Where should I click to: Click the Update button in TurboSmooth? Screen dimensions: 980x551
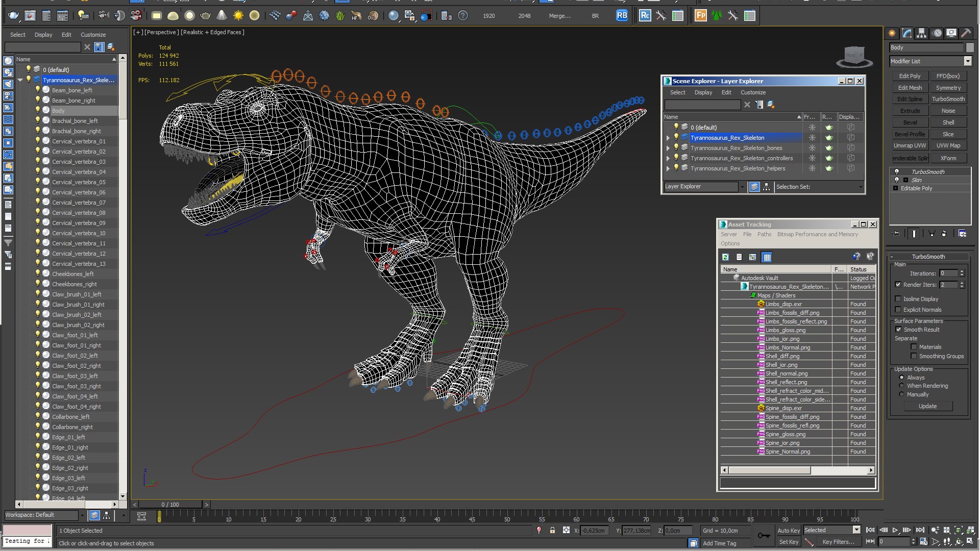927,406
